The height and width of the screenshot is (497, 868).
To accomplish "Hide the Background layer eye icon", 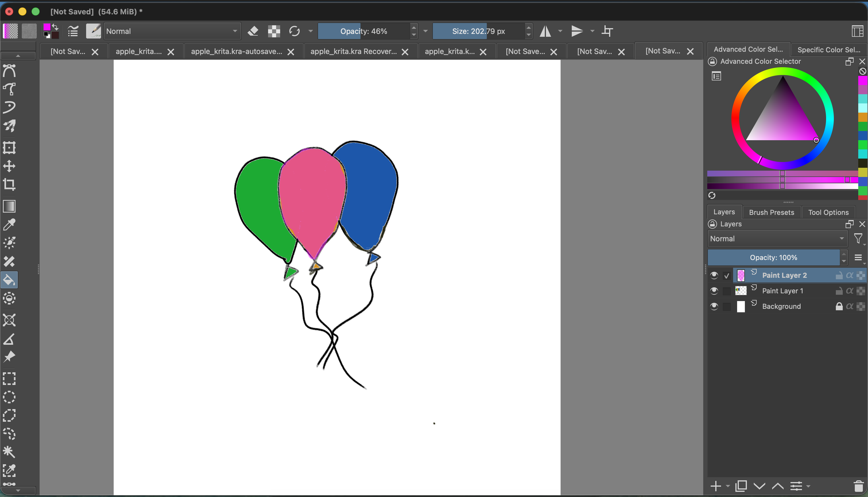I will [714, 307].
